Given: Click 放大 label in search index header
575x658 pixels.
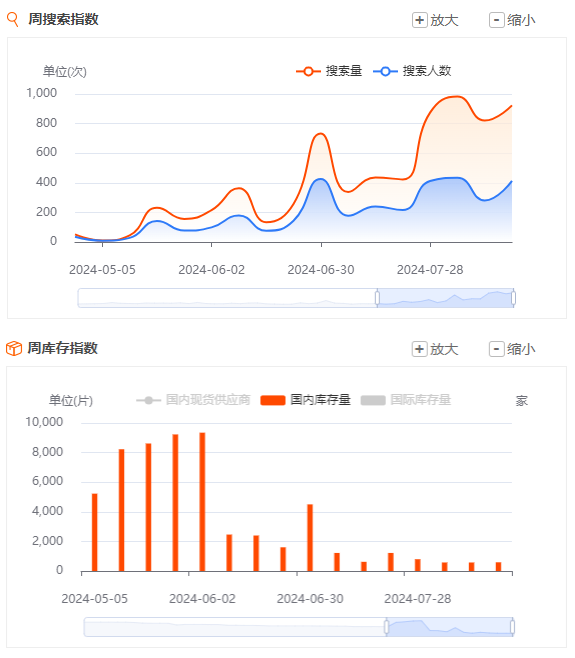Looking at the screenshot, I should click(x=444, y=20).
